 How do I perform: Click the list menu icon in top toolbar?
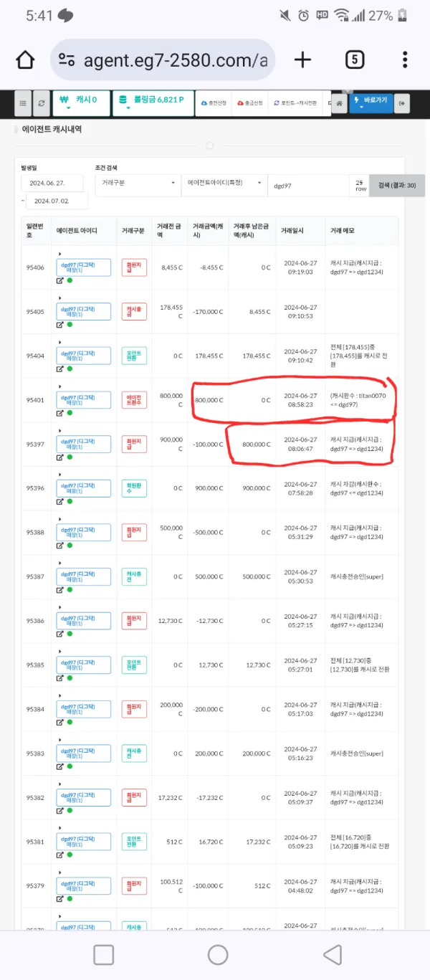(23, 103)
